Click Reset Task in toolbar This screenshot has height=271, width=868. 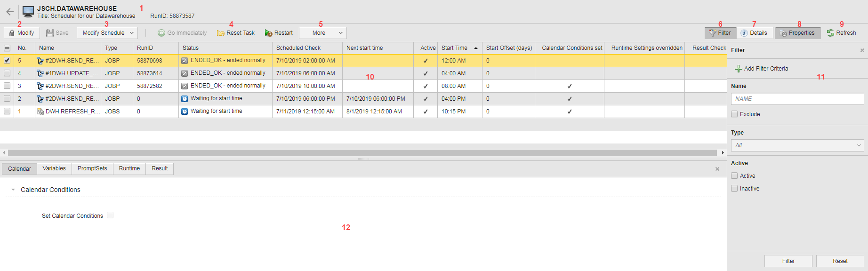tap(236, 33)
